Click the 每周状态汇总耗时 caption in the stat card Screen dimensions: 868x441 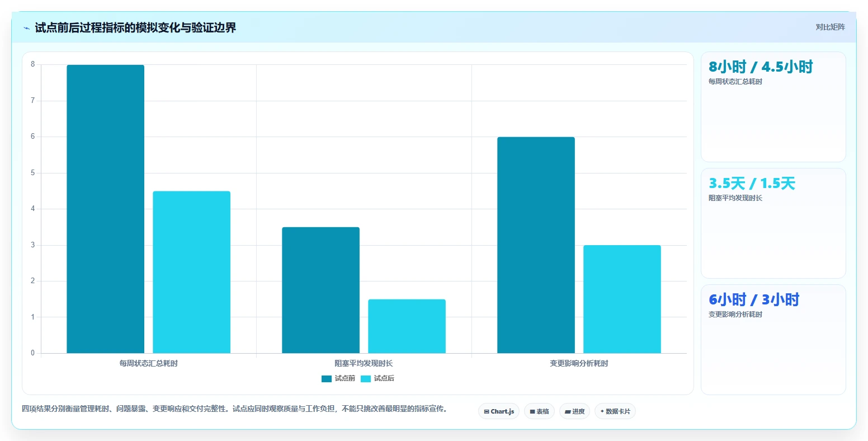(x=735, y=82)
